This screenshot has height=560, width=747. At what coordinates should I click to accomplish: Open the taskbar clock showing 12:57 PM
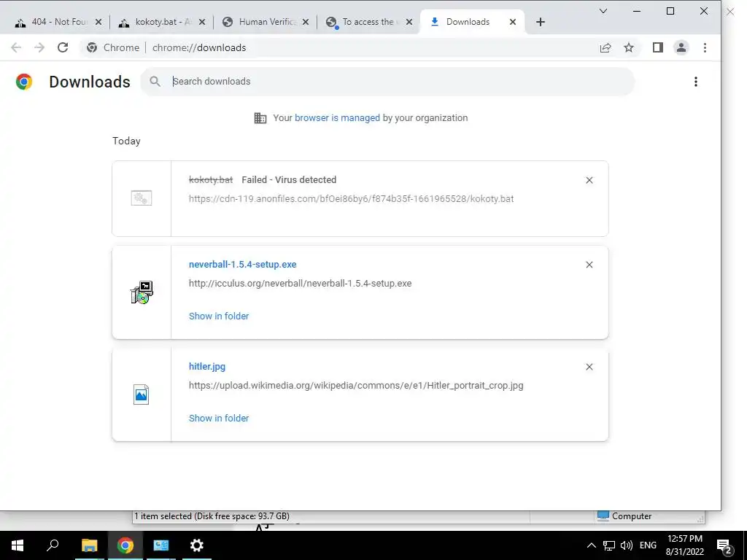[x=685, y=545]
